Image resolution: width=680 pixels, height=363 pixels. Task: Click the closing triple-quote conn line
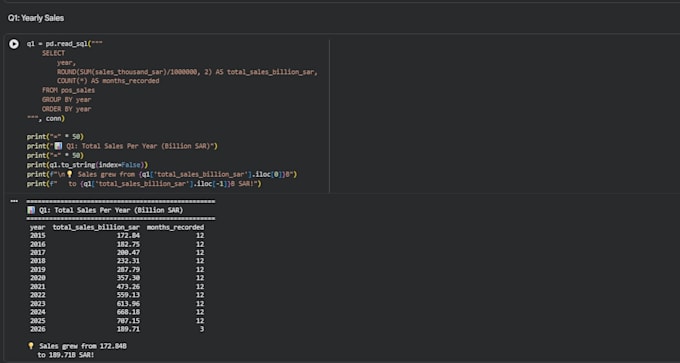(46, 118)
